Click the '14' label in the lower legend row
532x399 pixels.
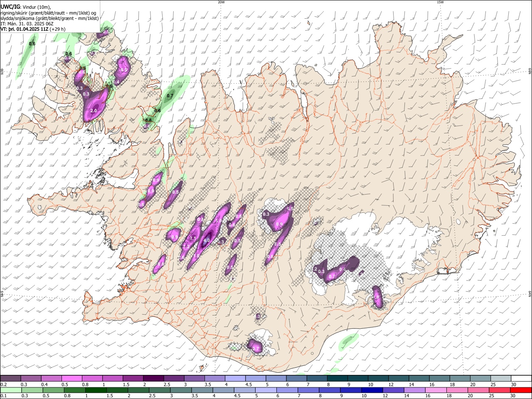click(406, 396)
